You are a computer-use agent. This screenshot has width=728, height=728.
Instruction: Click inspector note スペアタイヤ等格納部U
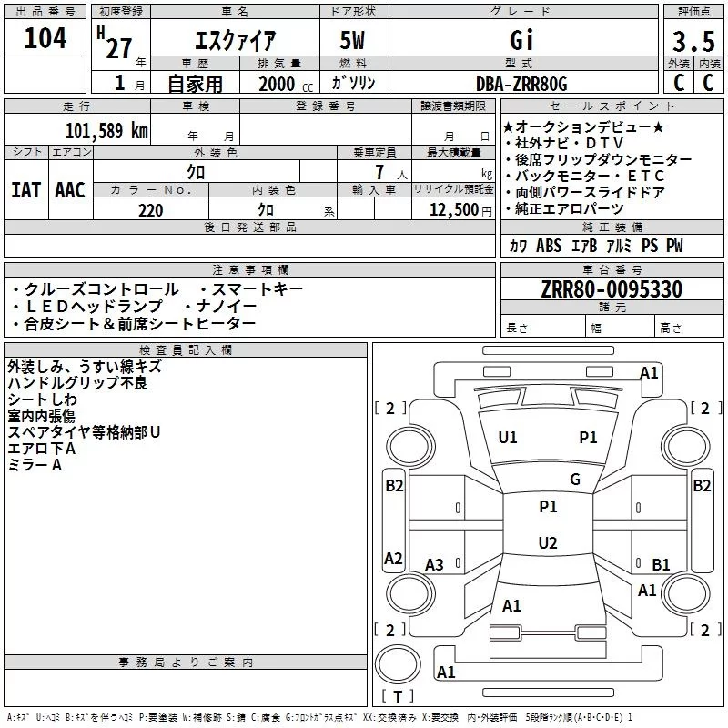point(84,431)
